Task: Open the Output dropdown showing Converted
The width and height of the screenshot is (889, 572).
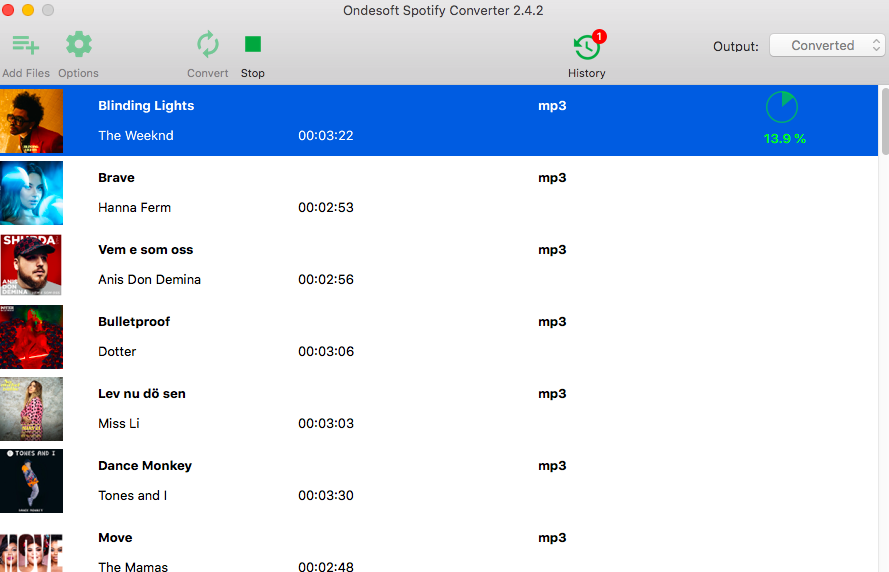Action: [827, 45]
